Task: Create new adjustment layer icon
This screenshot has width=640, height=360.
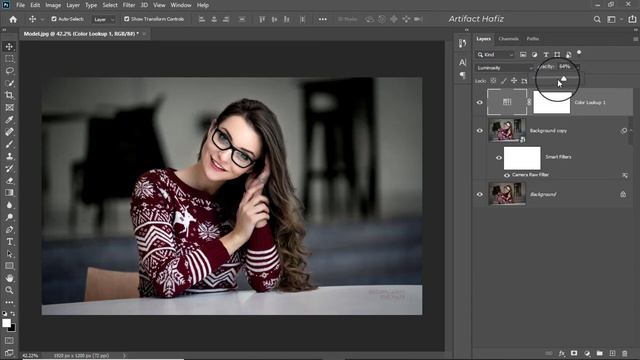Action: (x=587, y=353)
